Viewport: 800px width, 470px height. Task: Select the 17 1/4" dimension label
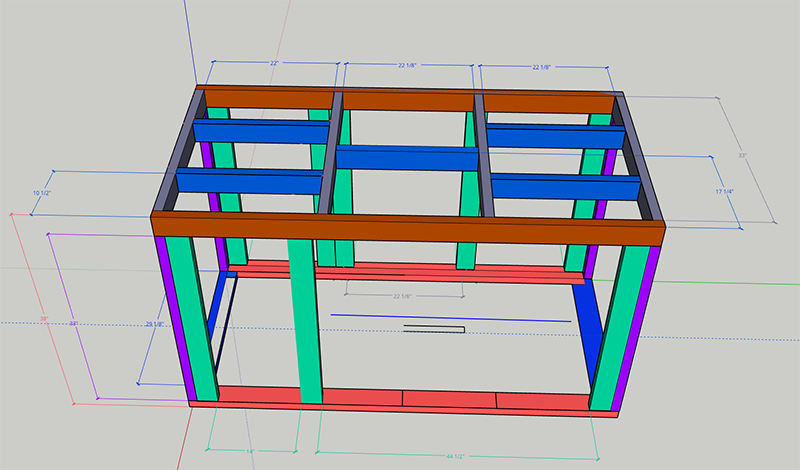[724, 191]
